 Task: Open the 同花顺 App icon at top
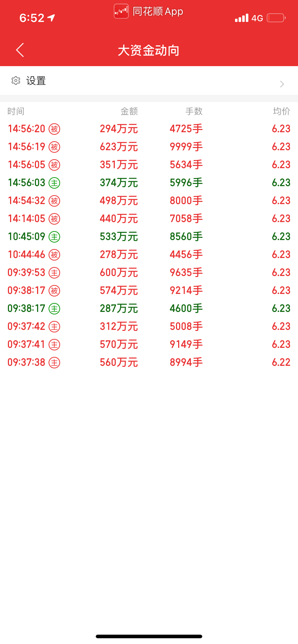pyautogui.click(x=121, y=11)
